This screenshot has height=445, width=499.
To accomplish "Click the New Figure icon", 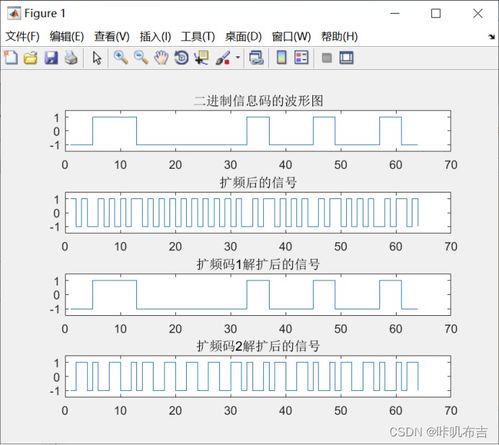I will pyautogui.click(x=11, y=58).
